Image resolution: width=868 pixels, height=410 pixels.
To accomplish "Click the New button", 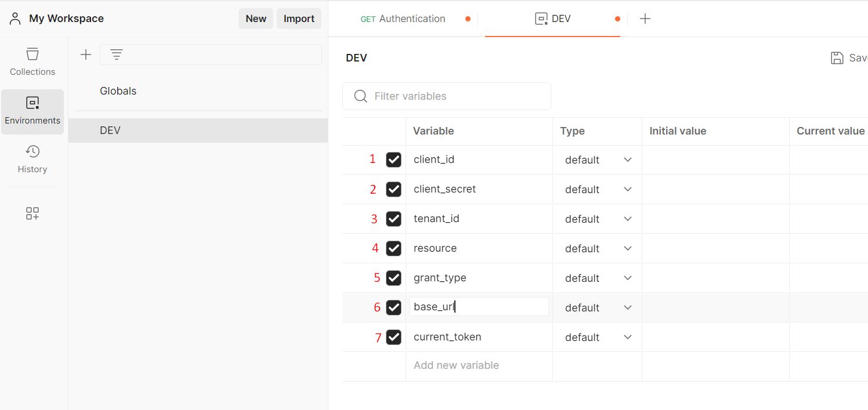I will [x=256, y=19].
